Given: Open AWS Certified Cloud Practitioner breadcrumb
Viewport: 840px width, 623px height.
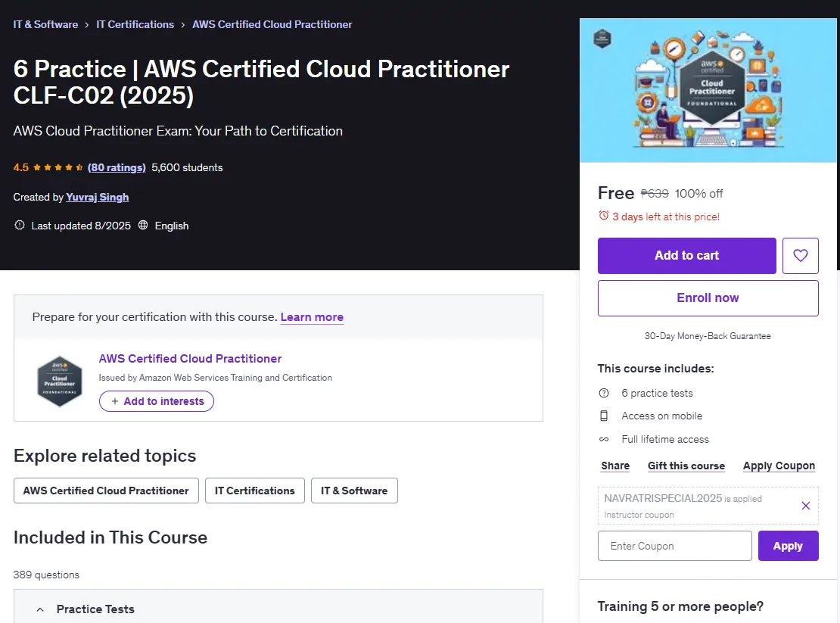Looking at the screenshot, I should click(x=272, y=25).
